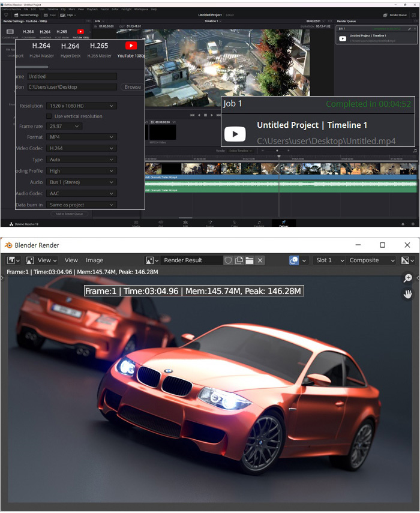This screenshot has width=420, height=513.
Task: Open Playback menu in Resolve menu bar
Action: tap(92, 9)
